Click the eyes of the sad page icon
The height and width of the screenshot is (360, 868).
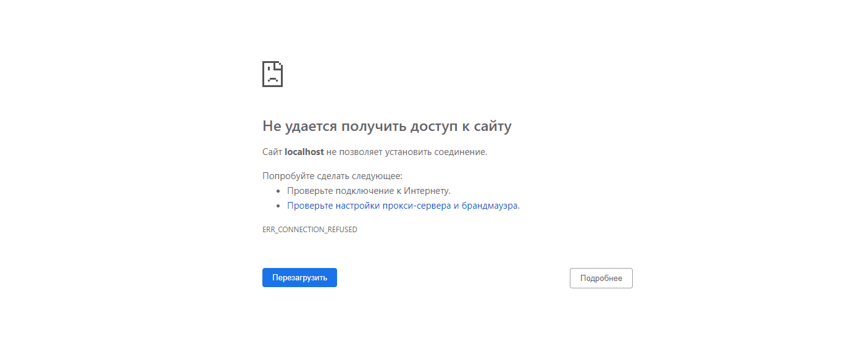click(x=269, y=69)
